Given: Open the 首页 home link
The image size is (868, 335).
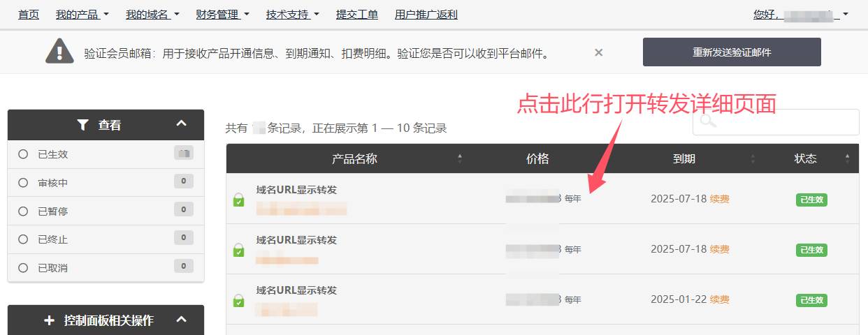Looking at the screenshot, I should pos(29,14).
